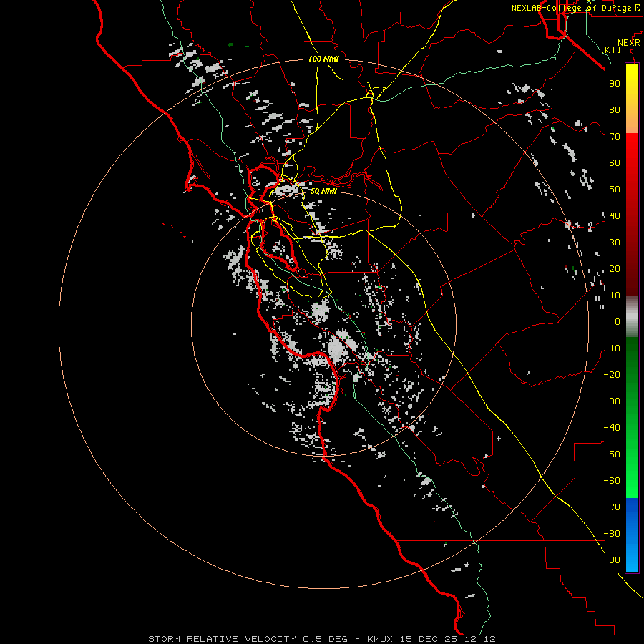644x644 pixels.
Task: Click the "15 DEC 25" date in footer
Action: 429,639
